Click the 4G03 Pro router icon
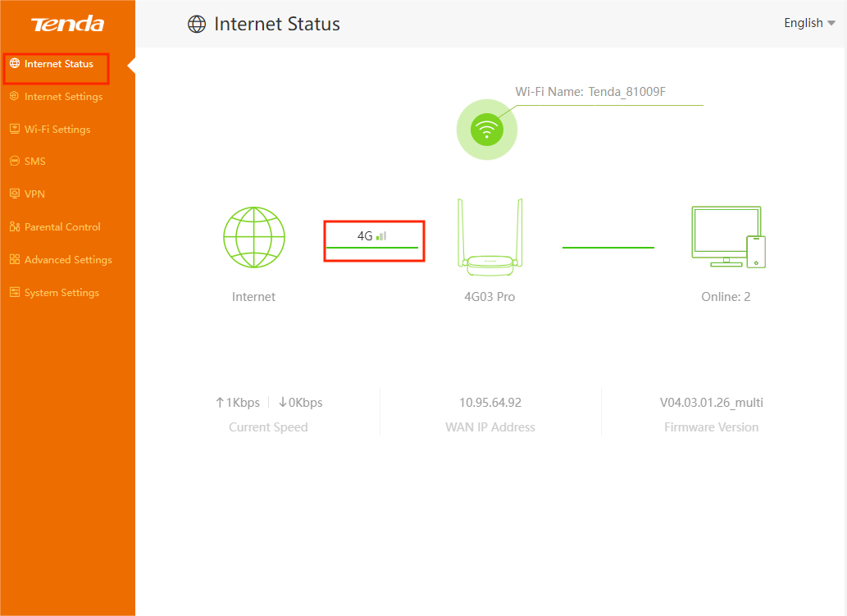847x616 pixels. click(x=490, y=239)
